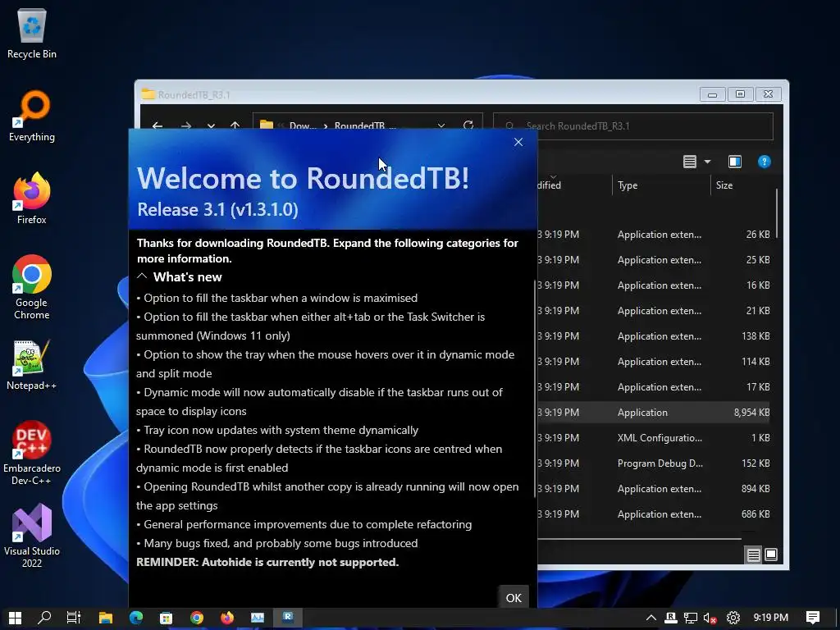Viewport: 840px width, 630px height.
Task: Expand the address bar history dropdown
Action: 441,126
